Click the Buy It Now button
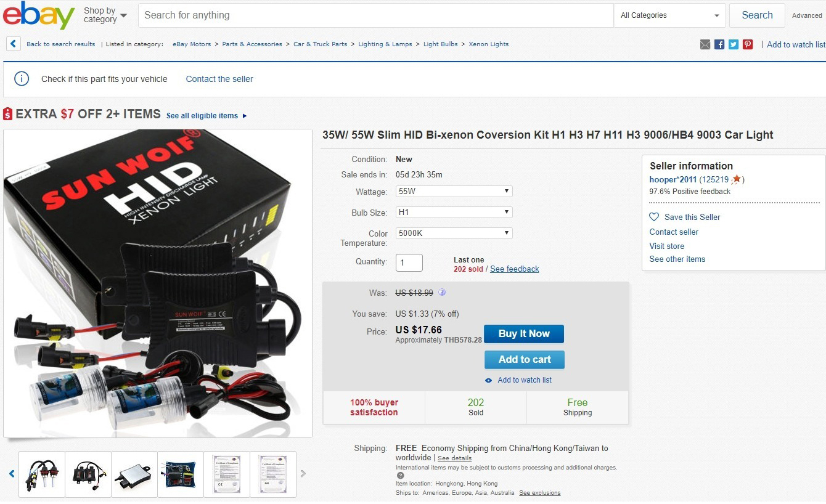826x504 pixels. click(x=524, y=334)
